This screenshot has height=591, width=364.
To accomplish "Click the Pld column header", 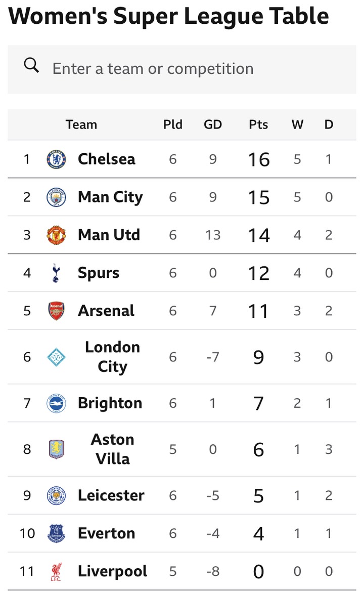I will click(173, 124).
